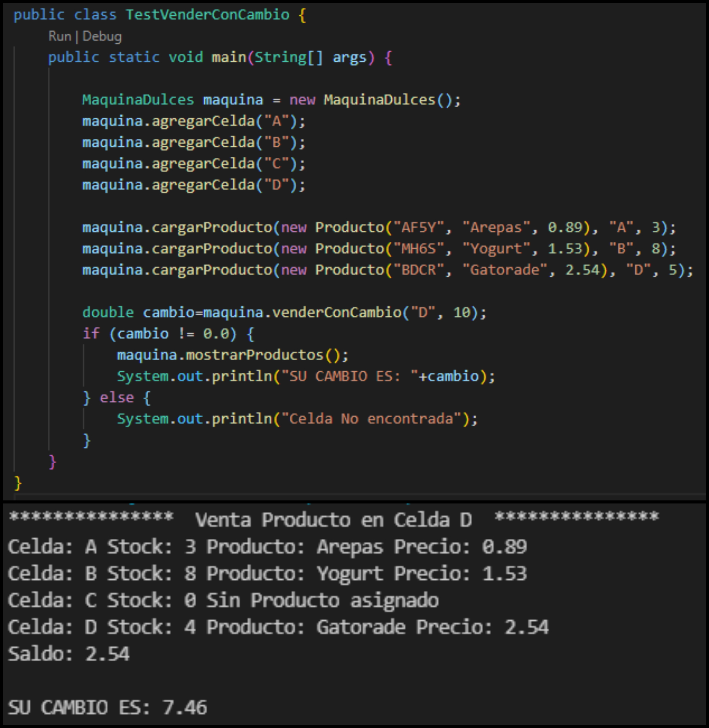This screenshot has height=728, width=709.
Task: Click the "Gatorade" string literal
Action: (x=505, y=270)
